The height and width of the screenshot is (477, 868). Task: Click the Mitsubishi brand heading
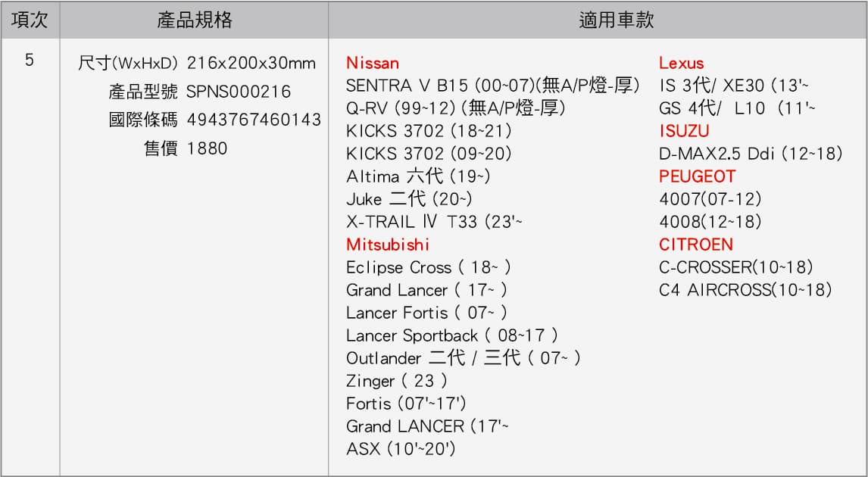point(388,245)
